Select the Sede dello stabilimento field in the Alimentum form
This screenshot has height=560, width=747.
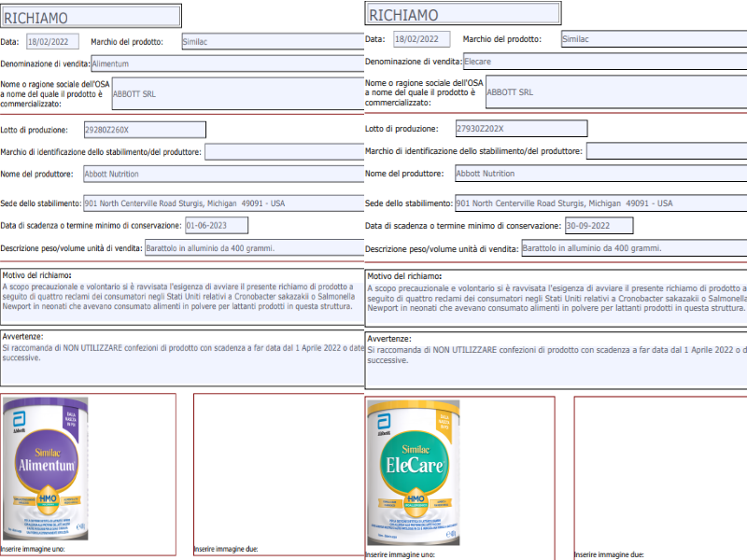[224, 203]
